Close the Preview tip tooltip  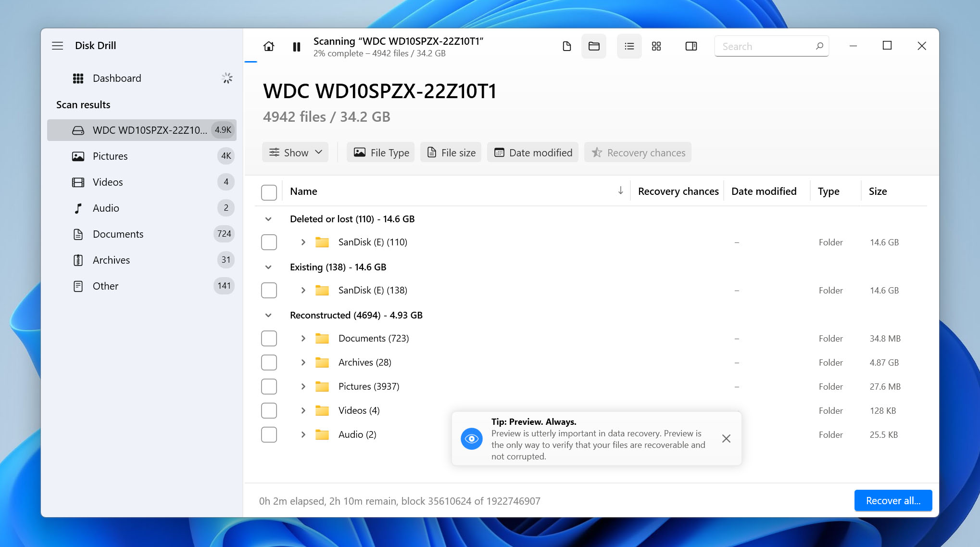click(726, 439)
